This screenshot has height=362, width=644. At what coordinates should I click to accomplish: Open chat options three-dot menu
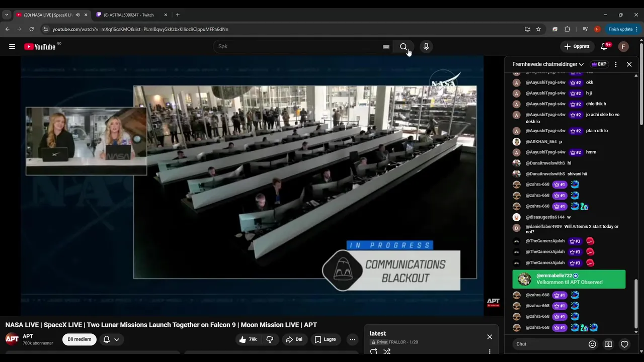point(615,64)
